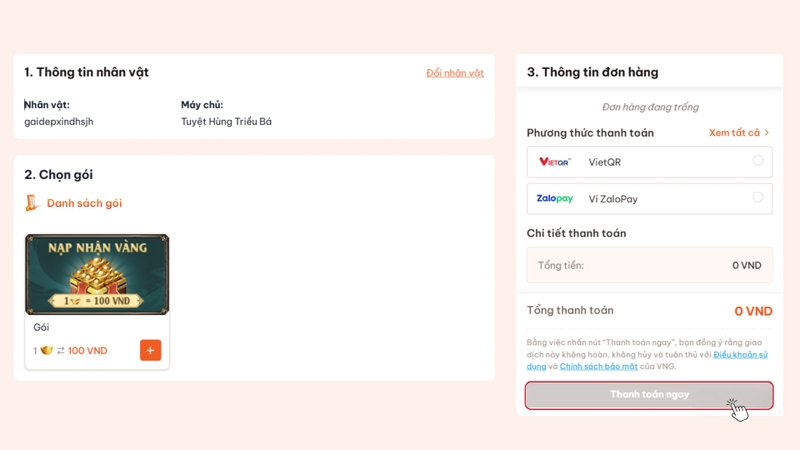Viewport: 800px width, 450px height.
Task: Click the exchange arrows icon in the package price
Action: 61,351
